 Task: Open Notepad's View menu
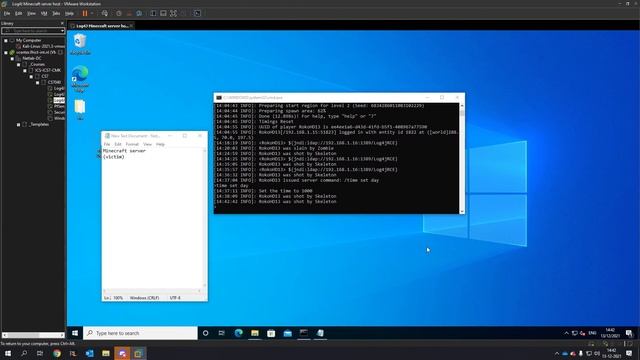coord(147,144)
